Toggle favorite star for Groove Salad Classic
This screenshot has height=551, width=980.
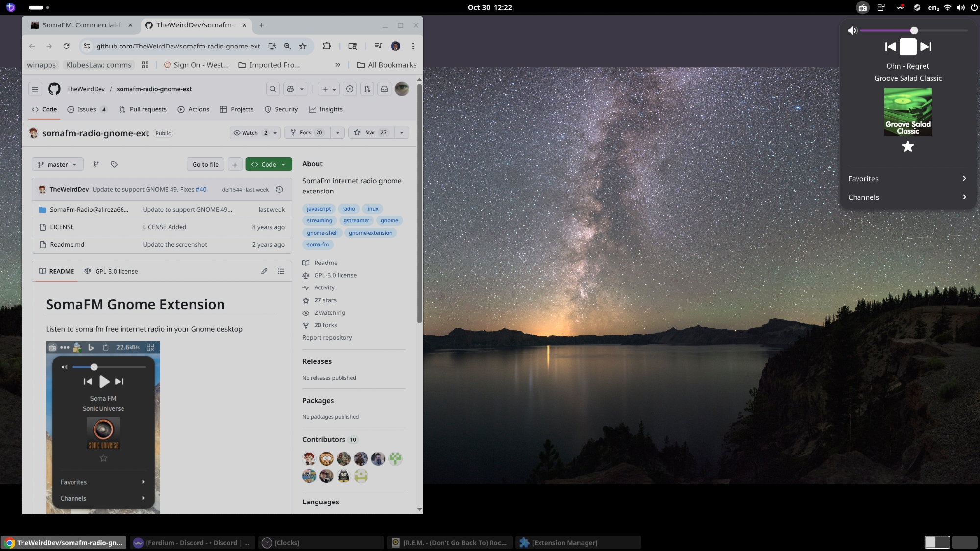click(x=907, y=146)
